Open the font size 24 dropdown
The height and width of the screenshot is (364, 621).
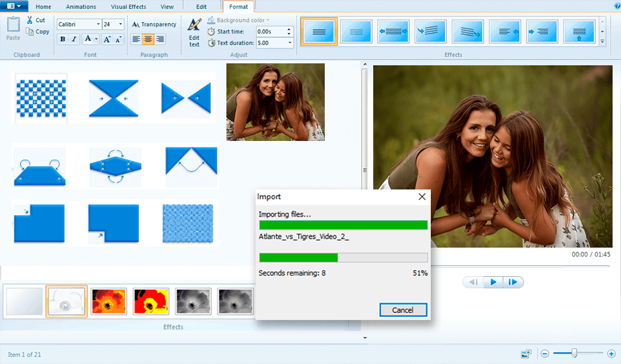[121, 25]
